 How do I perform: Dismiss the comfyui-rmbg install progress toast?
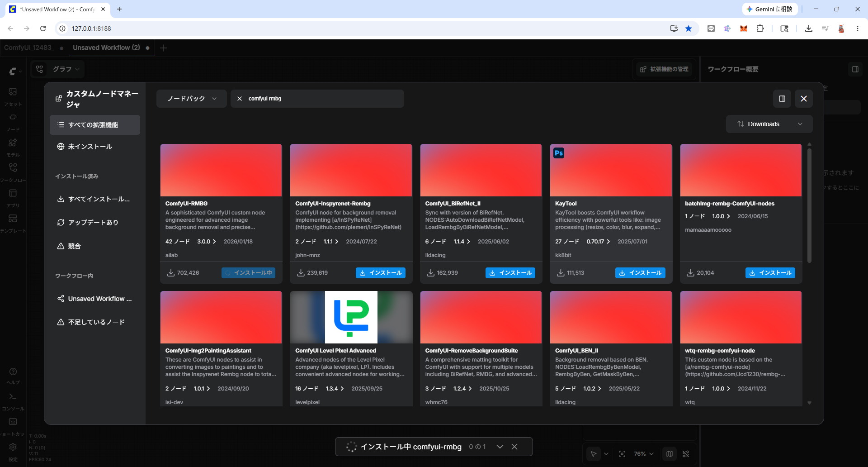tap(514, 447)
